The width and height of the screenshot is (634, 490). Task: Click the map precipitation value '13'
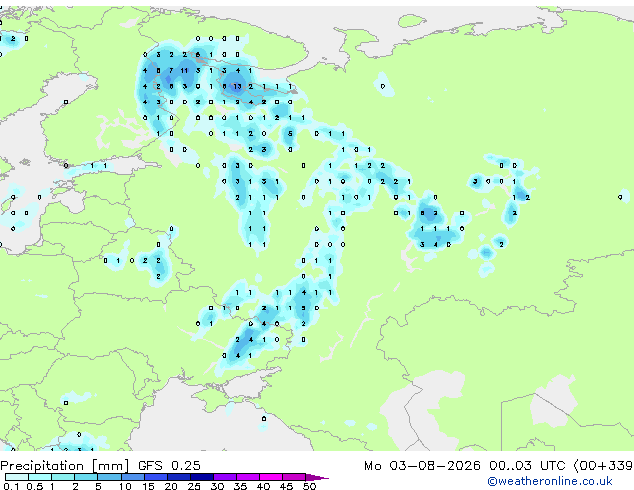237,86
